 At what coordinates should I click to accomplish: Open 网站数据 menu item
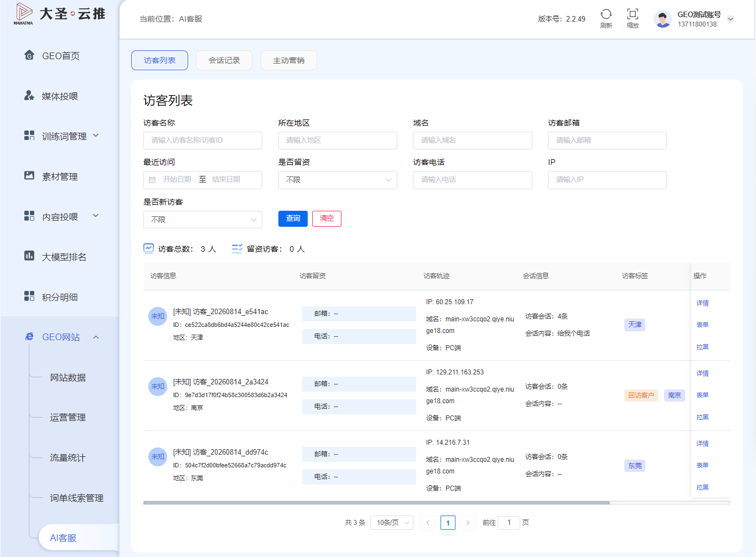click(68, 377)
